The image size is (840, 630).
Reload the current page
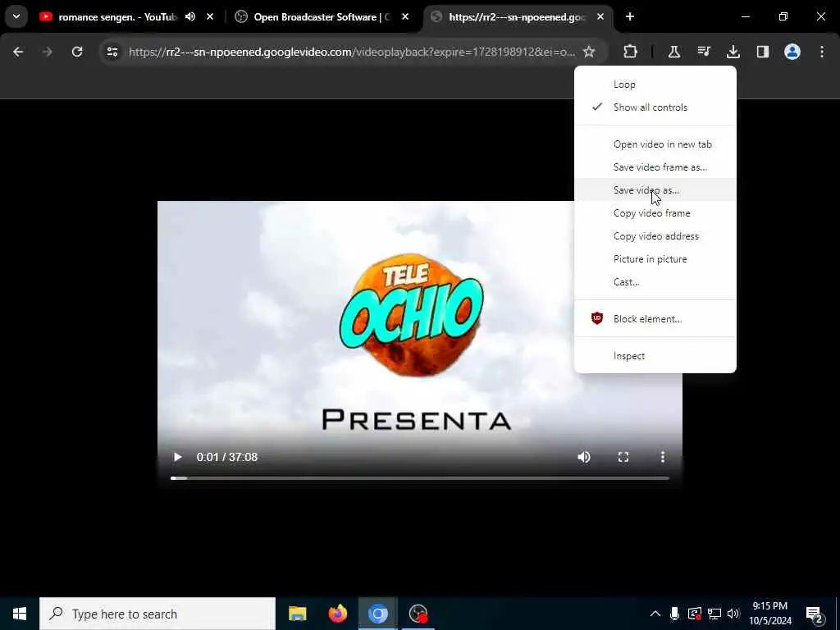(x=77, y=52)
